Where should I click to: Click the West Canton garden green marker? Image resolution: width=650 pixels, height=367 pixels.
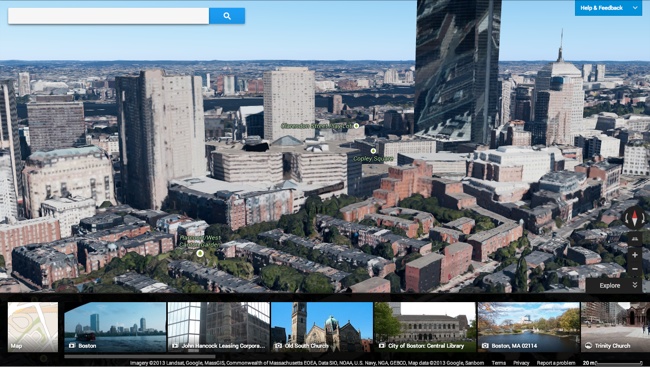(200, 253)
